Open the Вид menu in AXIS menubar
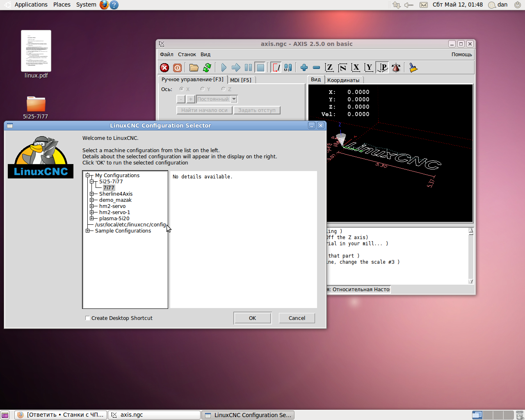The height and width of the screenshot is (420, 525). tap(205, 55)
